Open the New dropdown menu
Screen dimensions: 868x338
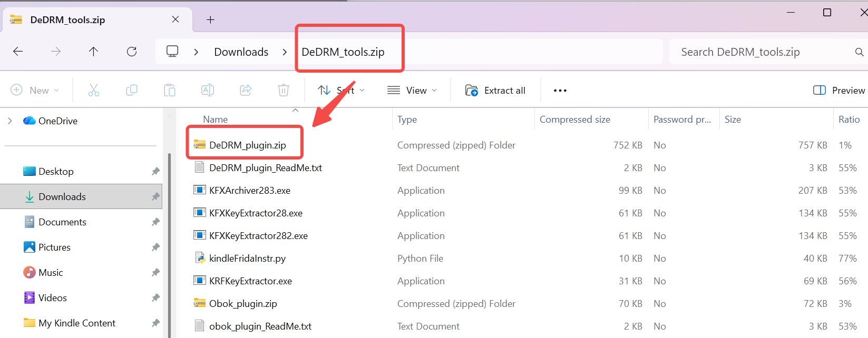(35, 91)
